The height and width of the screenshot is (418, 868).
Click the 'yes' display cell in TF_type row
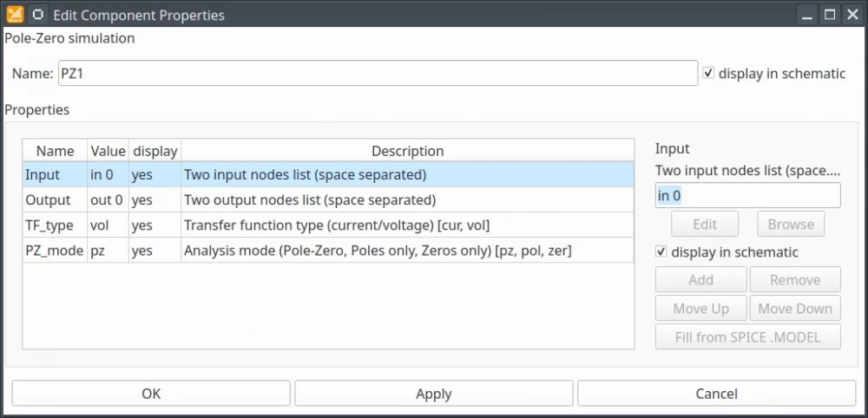pos(155,225)
